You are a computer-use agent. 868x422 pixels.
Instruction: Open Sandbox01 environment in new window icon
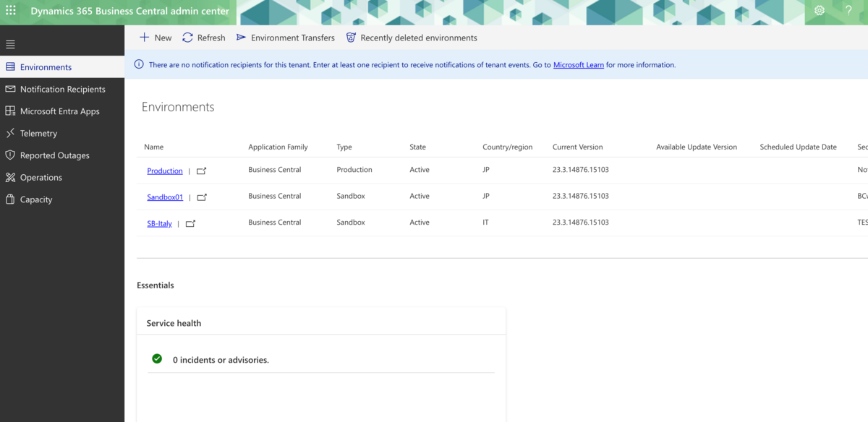click(202, 197)
